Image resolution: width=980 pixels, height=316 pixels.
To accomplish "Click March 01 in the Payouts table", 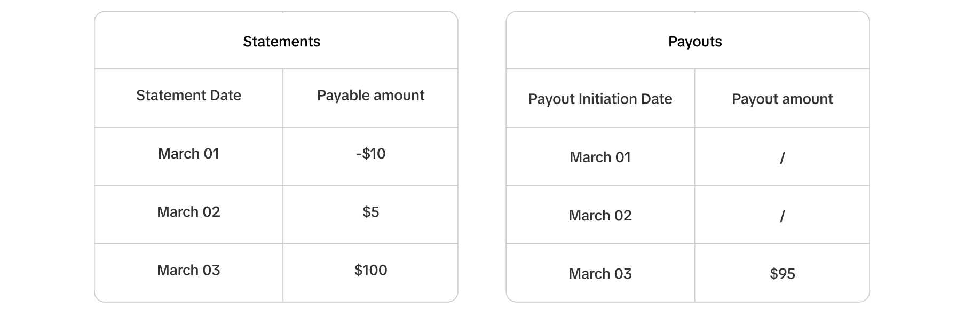I will [600, 157].
